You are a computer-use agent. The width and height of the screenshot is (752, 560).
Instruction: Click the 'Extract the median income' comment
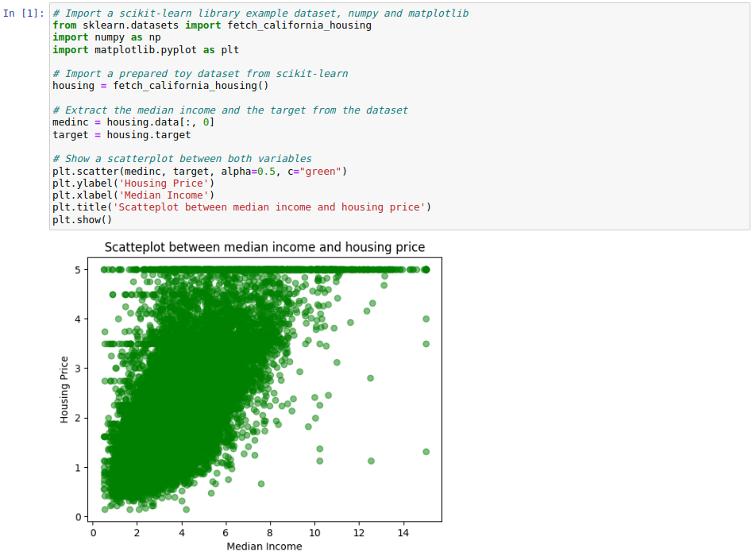[x=230, y=110]
